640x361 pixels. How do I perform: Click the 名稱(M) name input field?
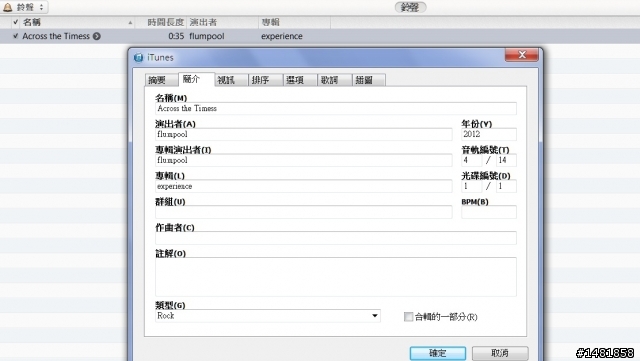tap(336, 108)
